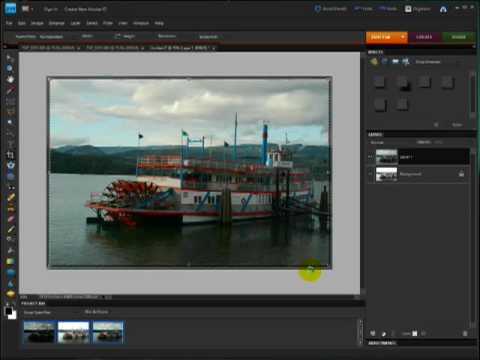Select the Hand tool
This screenshot has width=480, height=360.
pyautogui.click(x=10, y=79)
